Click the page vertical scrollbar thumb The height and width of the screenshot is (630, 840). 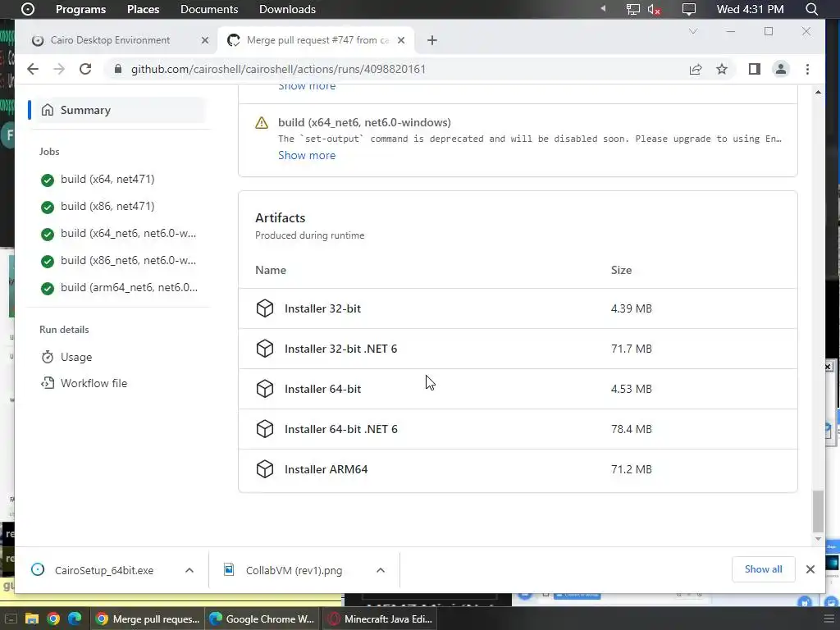[x=818, y=511]
